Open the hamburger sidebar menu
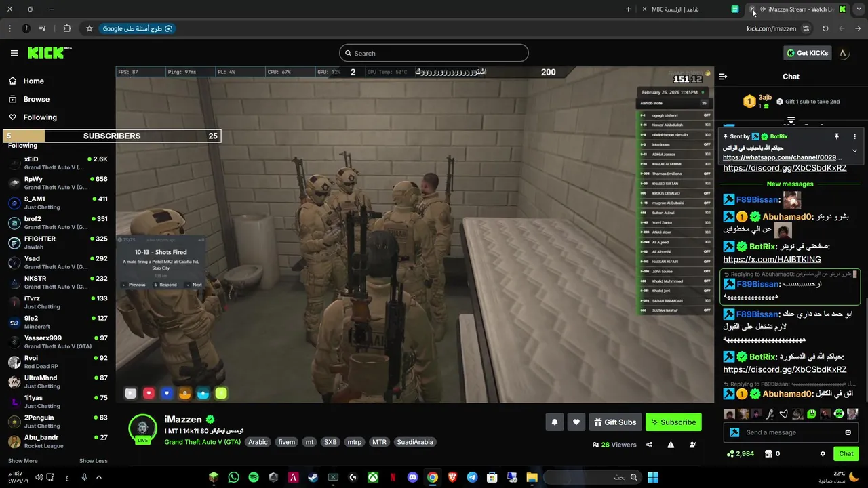The image size is (868, 488). (x=14, y=53)
